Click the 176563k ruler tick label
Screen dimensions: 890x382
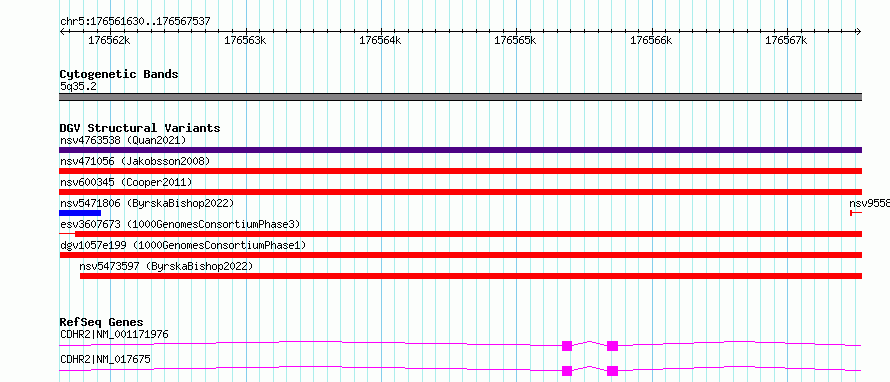pyautogui.click(x=245, y=41)
